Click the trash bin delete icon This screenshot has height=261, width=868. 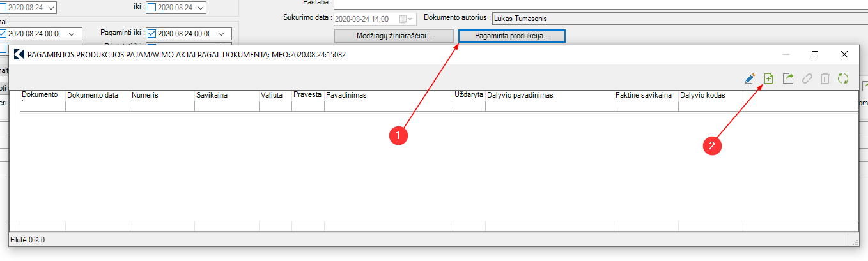pos(825,78)
